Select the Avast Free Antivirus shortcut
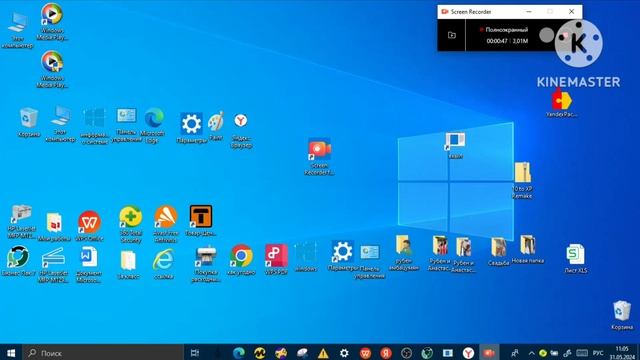640x360 pixels. 166,224
